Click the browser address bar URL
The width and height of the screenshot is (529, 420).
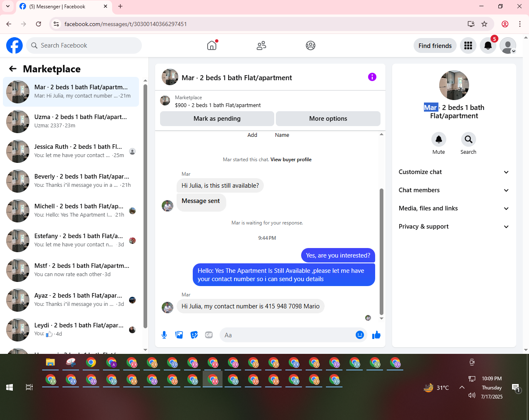point(126,24)
